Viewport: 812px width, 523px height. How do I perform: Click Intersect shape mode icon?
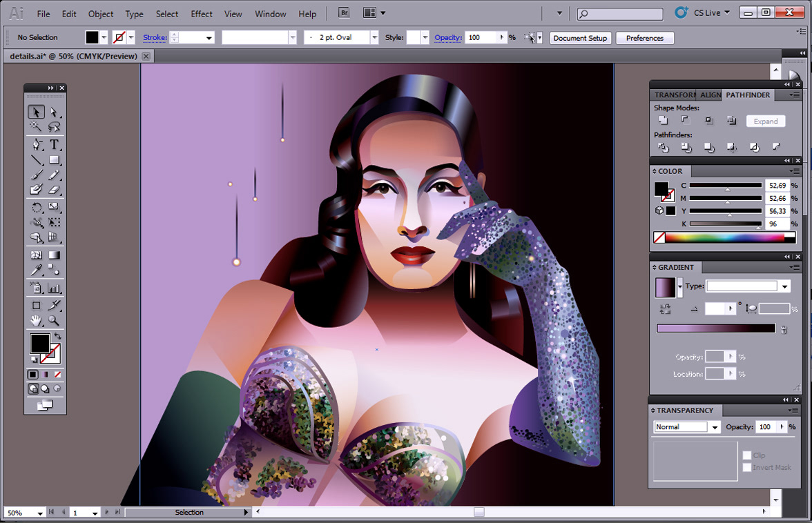708,121
